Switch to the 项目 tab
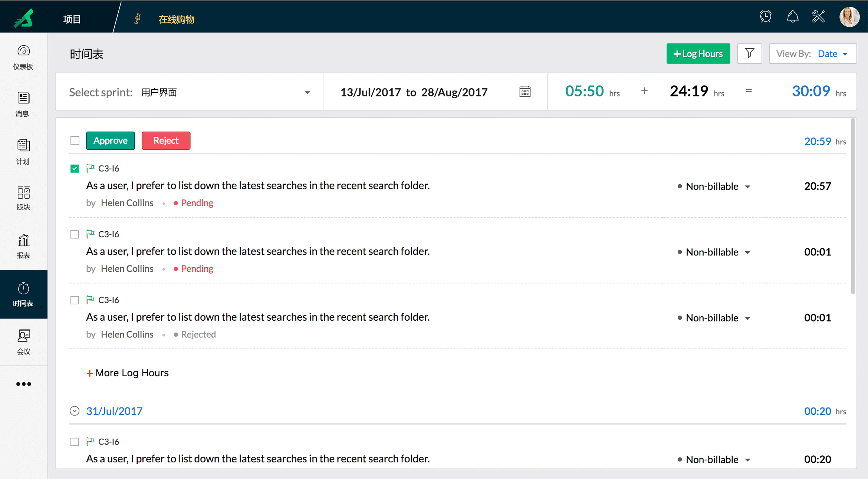The width and height of the screenshot is (868, 479). pos(72,19)
